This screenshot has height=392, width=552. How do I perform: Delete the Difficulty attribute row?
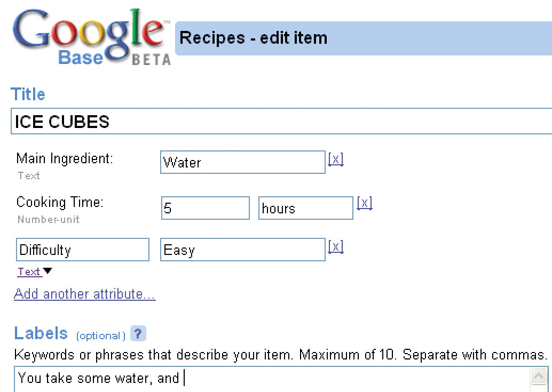(x=336, y=247)
